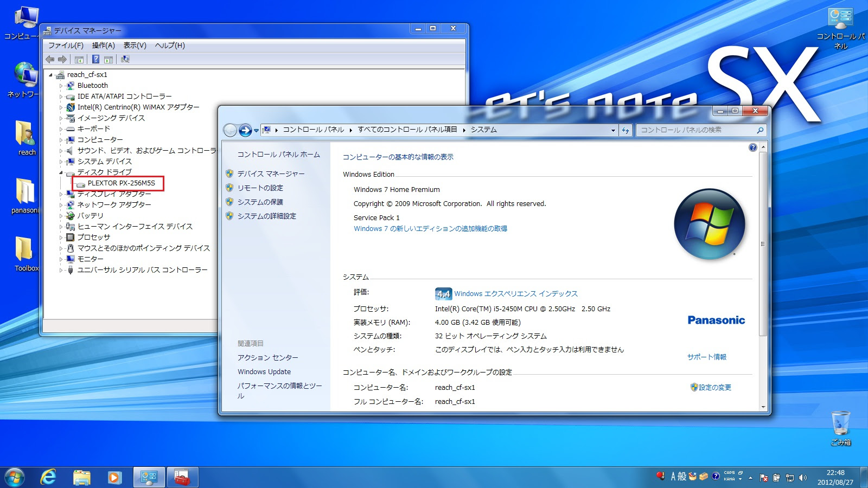
Task: Open Windows エクスペリエンス インデックス link
Action: pos(516,294)
